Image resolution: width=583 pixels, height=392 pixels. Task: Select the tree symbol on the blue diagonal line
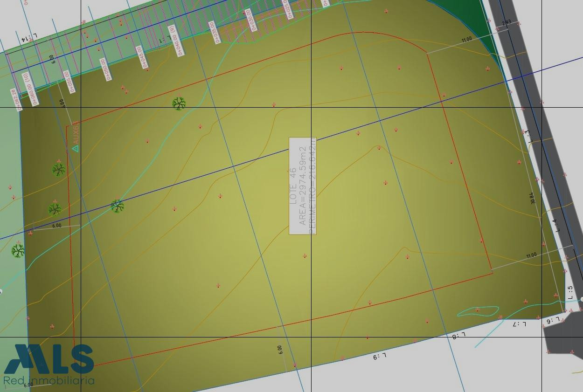tap(118, 206)
